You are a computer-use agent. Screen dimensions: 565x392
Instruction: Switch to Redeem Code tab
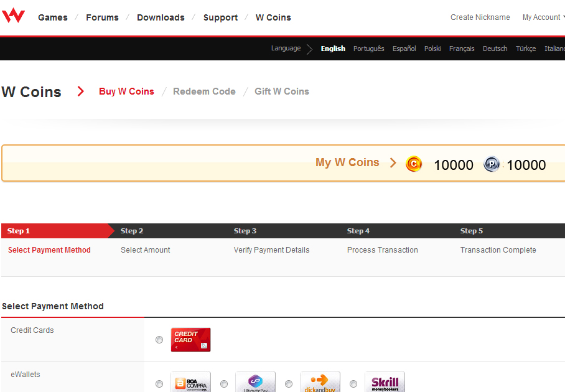(x=204, y=91)
